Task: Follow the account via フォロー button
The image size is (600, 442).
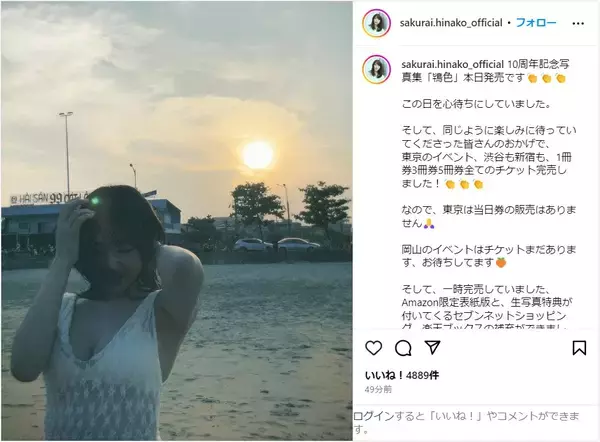Action: pos(536,23)
